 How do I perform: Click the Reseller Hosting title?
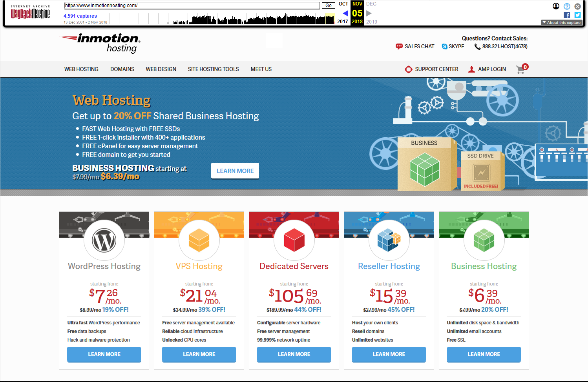[389, 266]
